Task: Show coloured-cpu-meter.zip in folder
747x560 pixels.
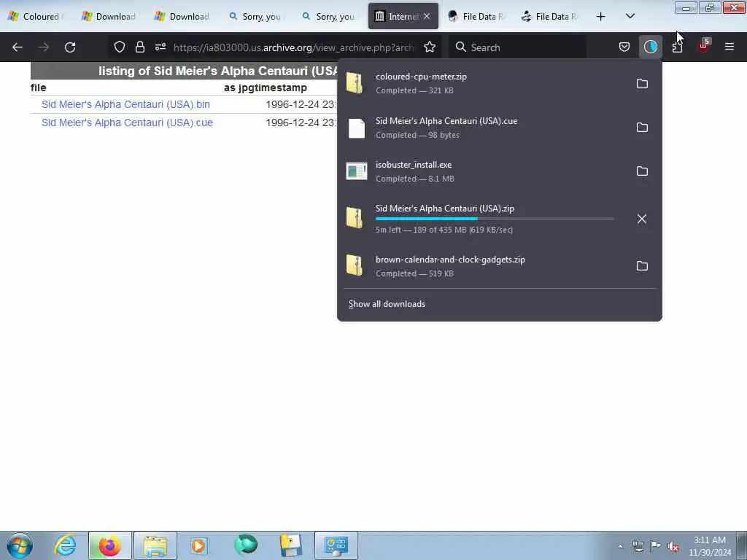Action: click(x=642, y=84)
